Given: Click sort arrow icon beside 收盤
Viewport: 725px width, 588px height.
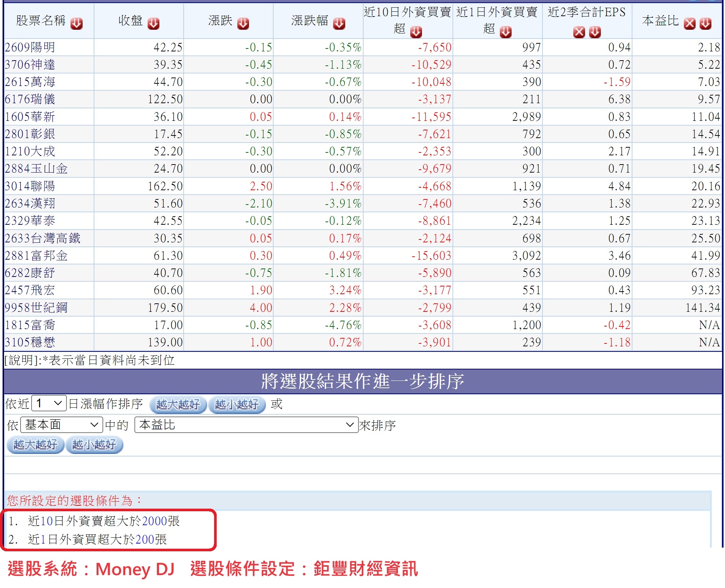Looking at the screenshot, I should pyautogui.click(x=154, y=24).
